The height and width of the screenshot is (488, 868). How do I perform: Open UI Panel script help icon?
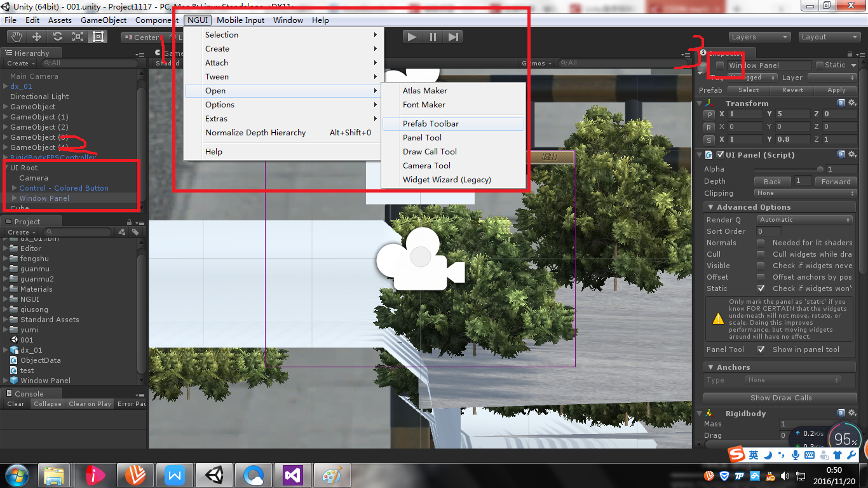click(841, 154)
